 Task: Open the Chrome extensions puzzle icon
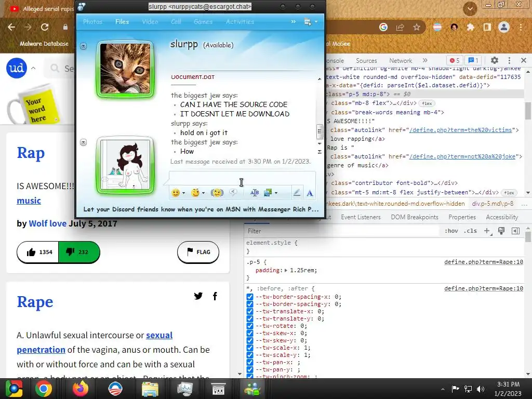pyautogui.click(x=470, y=27)
